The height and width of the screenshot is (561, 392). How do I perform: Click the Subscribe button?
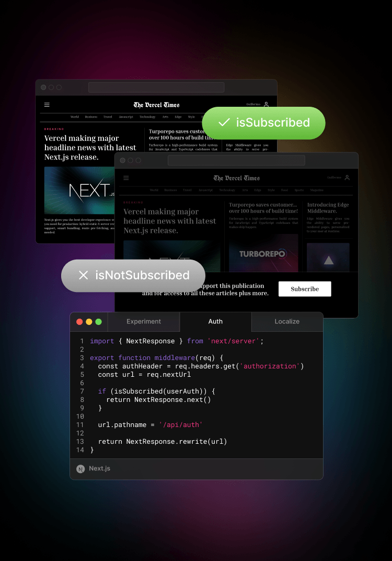305,289
